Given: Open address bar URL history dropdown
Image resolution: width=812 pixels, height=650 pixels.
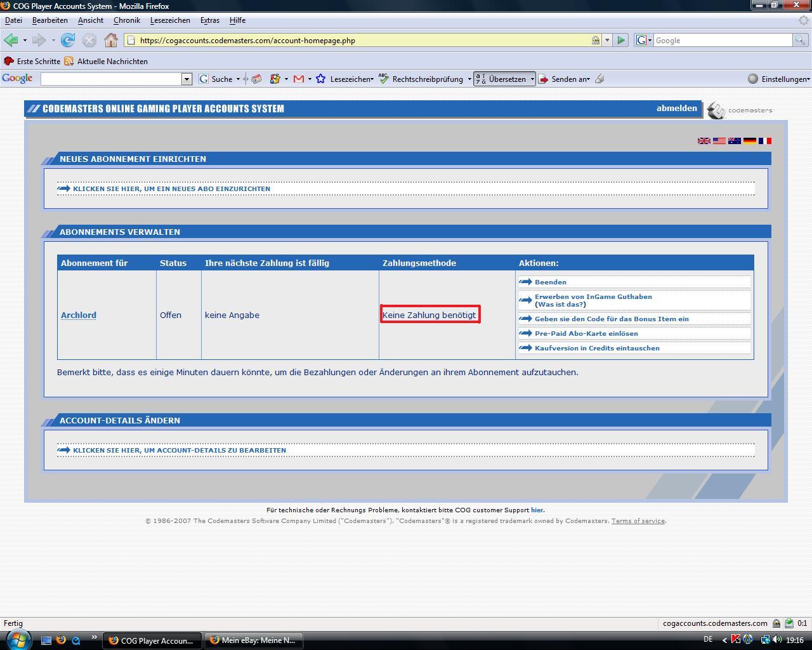Looking at the screenshot, I should pyautogui.click(x=607, y=40).
